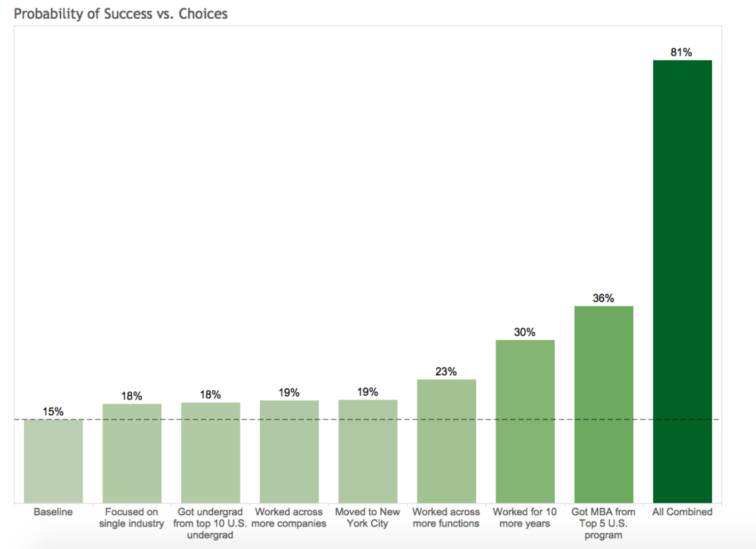
Task: Click the 'All Combined' axis label
Action: click(x=682, y=512)
